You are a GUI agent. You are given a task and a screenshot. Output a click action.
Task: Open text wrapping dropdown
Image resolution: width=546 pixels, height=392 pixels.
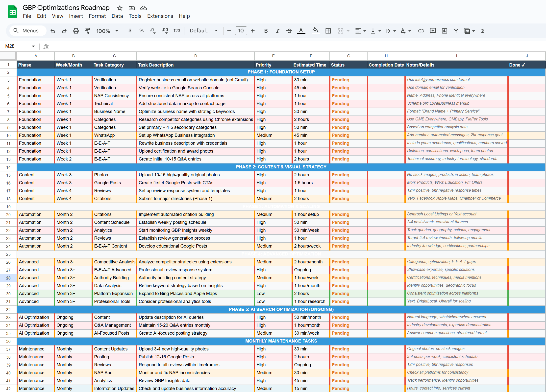(391, 31)
